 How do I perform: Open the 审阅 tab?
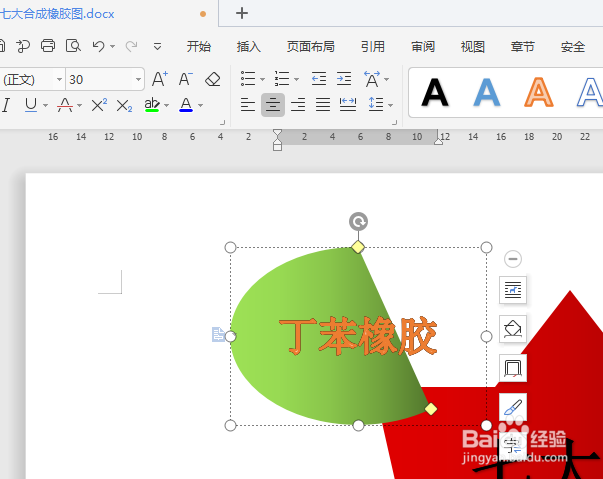click(423, 47)
